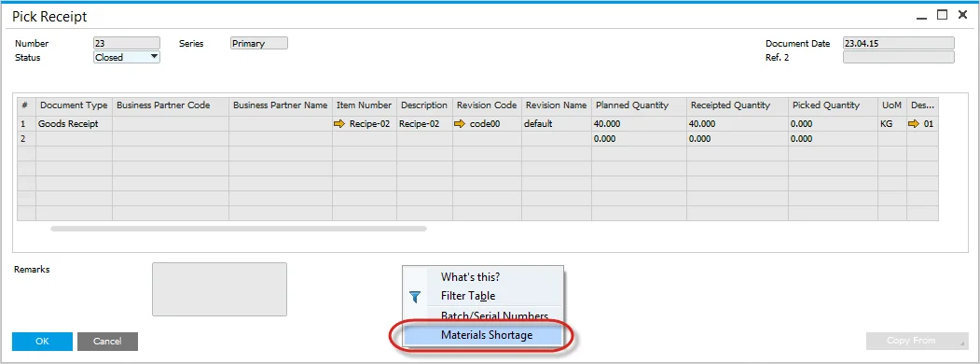Click the Cancel button

pyautogui.click(x=107, y=342)
